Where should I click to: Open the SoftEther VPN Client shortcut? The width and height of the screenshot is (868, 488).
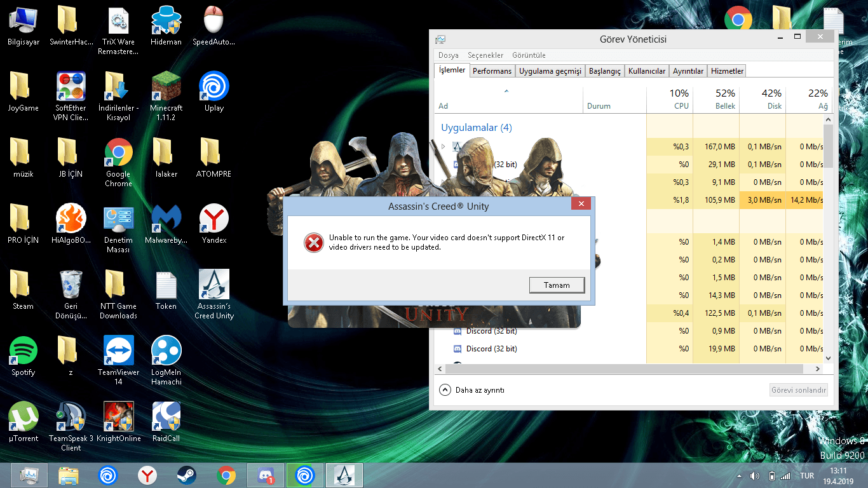click(71, 97)
